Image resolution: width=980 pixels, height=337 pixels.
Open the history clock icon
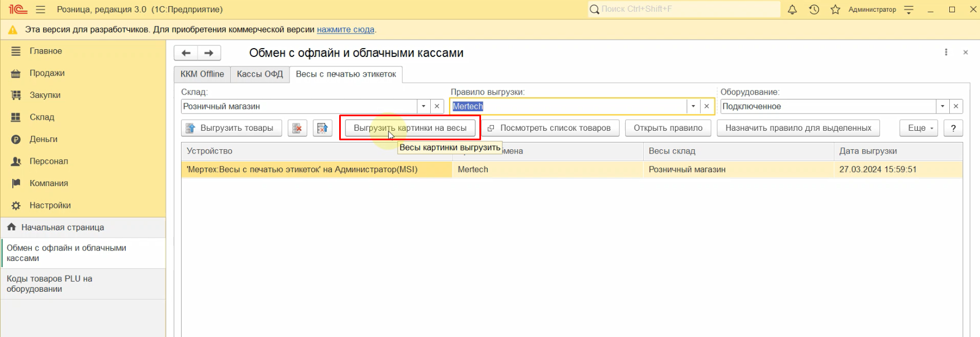(x=814, y=10)
